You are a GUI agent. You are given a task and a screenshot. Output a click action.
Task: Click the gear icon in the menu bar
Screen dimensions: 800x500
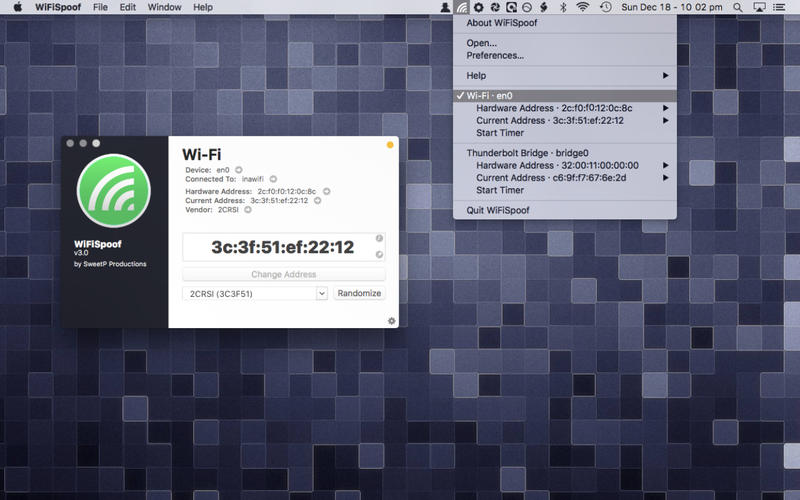coord(478,7)
